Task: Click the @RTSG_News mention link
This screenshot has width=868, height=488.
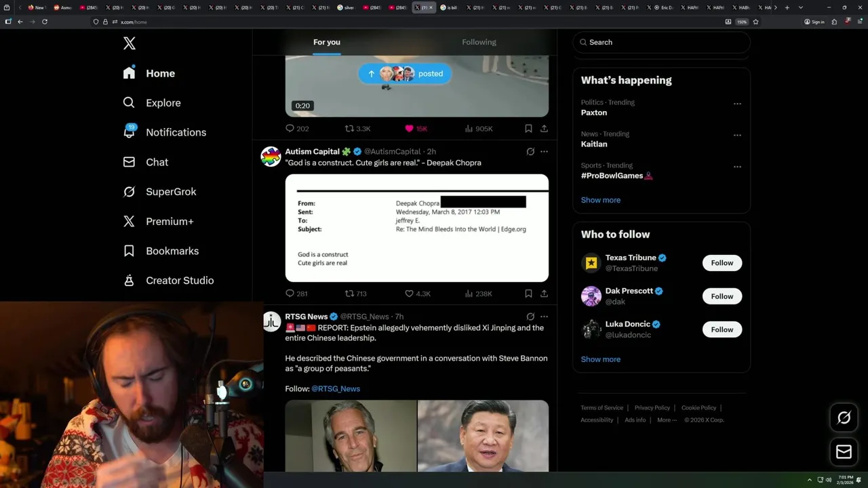Action: (x=336, y=389)
